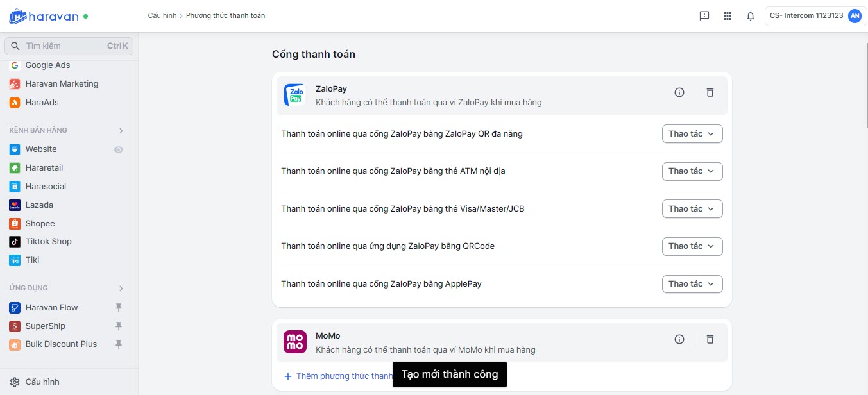Viewport: 868px width, 395px height.
Task: Click the Hararetail icon
Action: [14, 168]
